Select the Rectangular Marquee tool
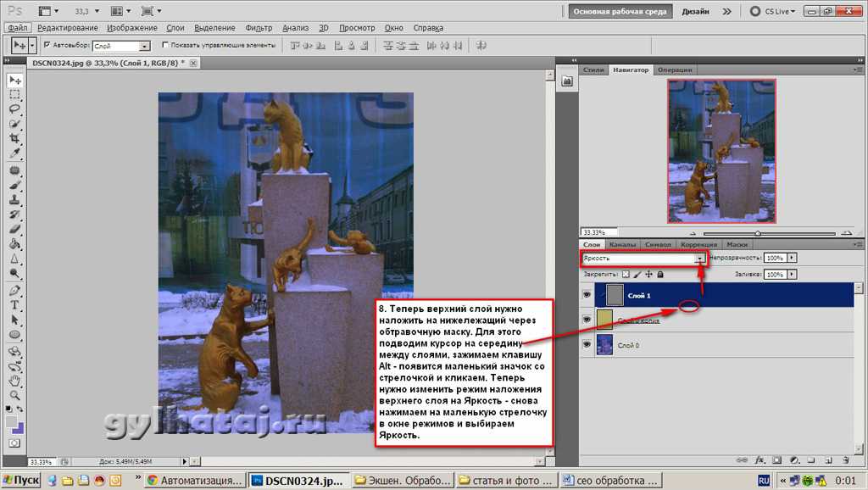This screenshot has height=490, width=868. [x=14, y=95]
